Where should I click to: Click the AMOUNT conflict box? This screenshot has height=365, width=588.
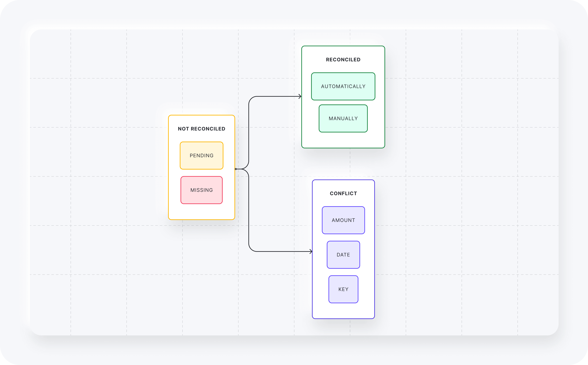(x=343, y=220)
